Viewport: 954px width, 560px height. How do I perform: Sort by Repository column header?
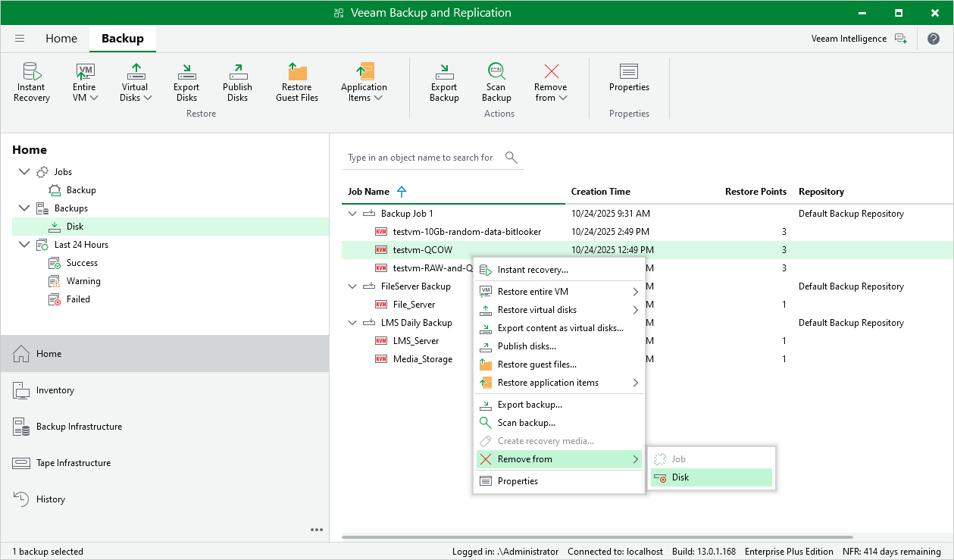click(x=821, y=192)
